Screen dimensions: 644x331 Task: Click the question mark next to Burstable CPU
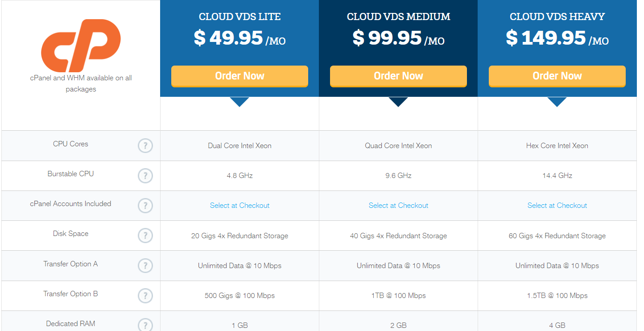[145, 176]
